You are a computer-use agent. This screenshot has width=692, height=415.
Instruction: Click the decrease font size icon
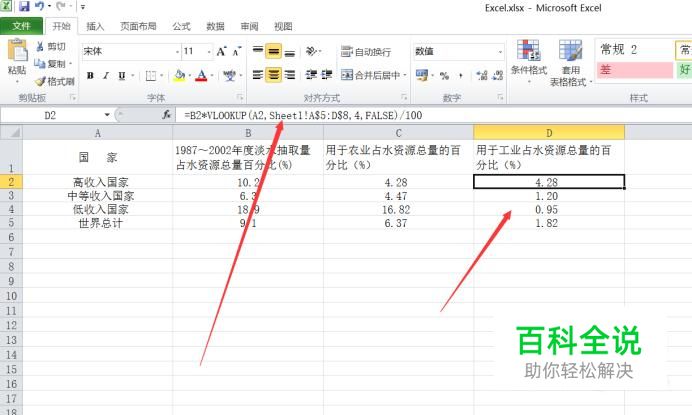237,52
